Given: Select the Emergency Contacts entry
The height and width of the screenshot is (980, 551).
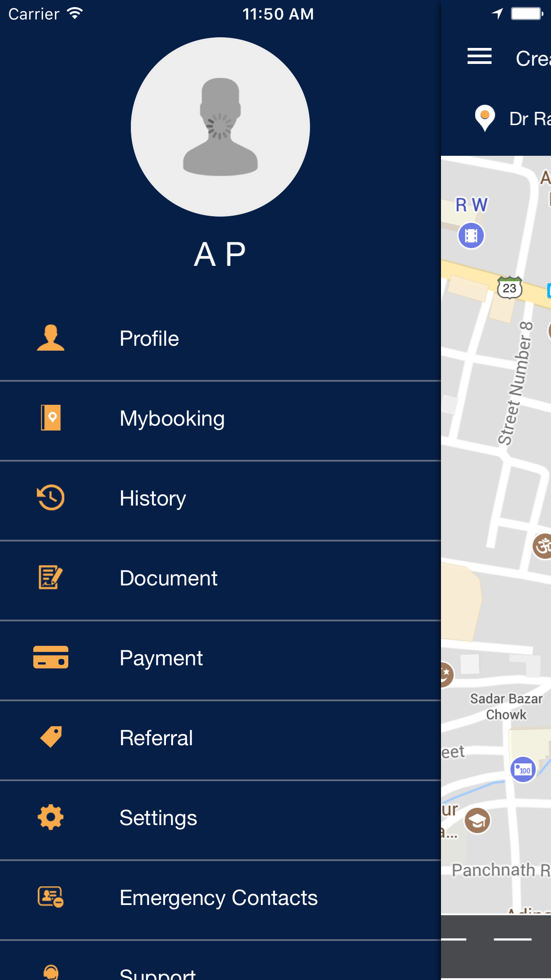Looking at the screenshot, I should click(219, 898).
